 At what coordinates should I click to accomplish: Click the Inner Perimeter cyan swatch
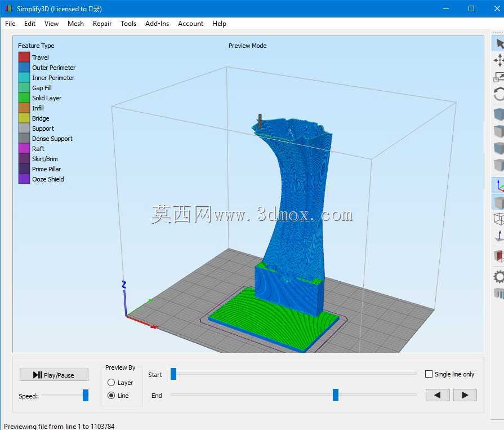click(24, 78)
